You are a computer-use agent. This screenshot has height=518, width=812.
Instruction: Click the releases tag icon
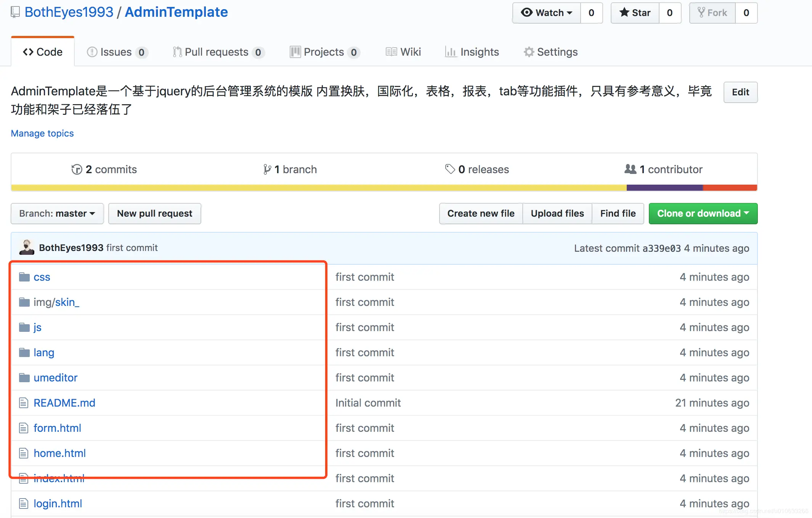tap(450, 169)
